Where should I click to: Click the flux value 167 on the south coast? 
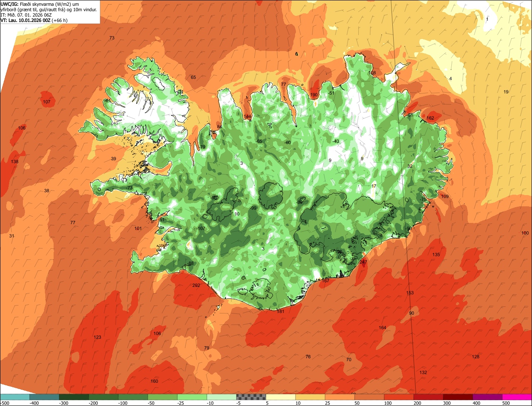tap(325, 281)
